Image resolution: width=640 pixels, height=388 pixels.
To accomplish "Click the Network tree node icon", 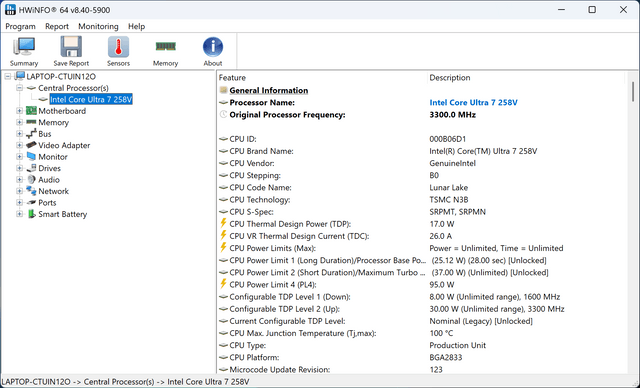I will point(31,191).
